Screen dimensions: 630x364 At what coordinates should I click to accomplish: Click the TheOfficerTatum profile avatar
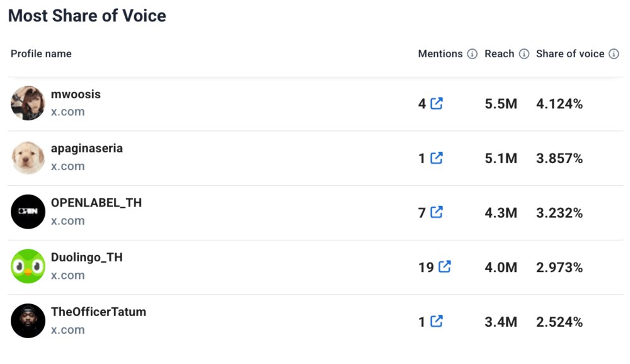(x=28, y=321)
